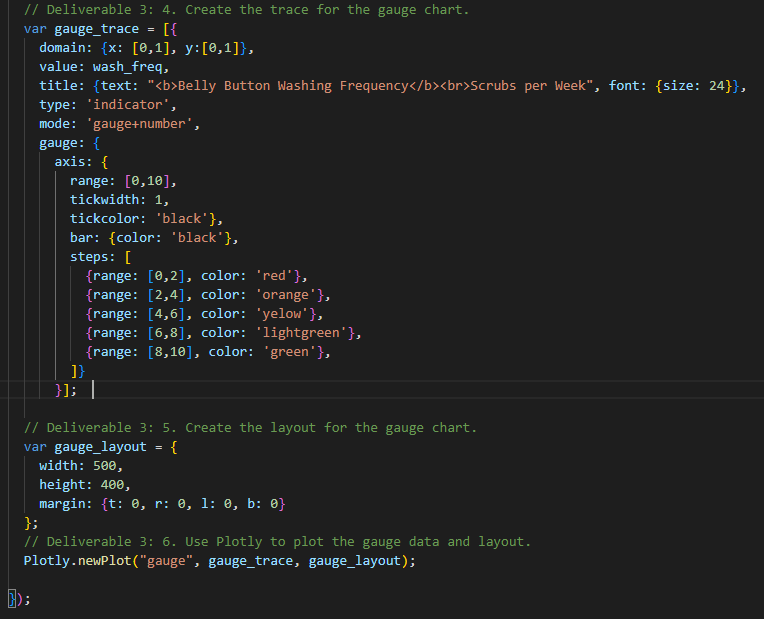This screenshot has height=619, width=764.
Task: Place cursor on width value 500
Action: 105,466
